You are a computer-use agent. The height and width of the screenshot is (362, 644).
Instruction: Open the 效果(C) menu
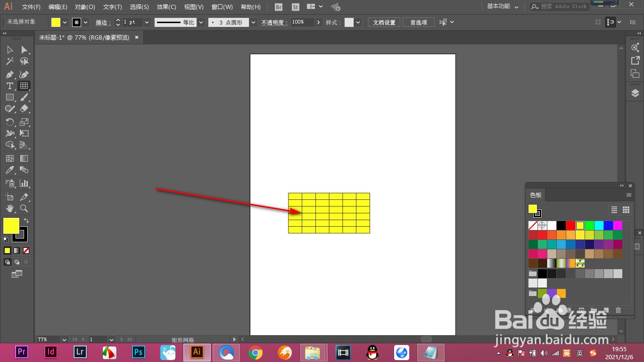(166, 7)
